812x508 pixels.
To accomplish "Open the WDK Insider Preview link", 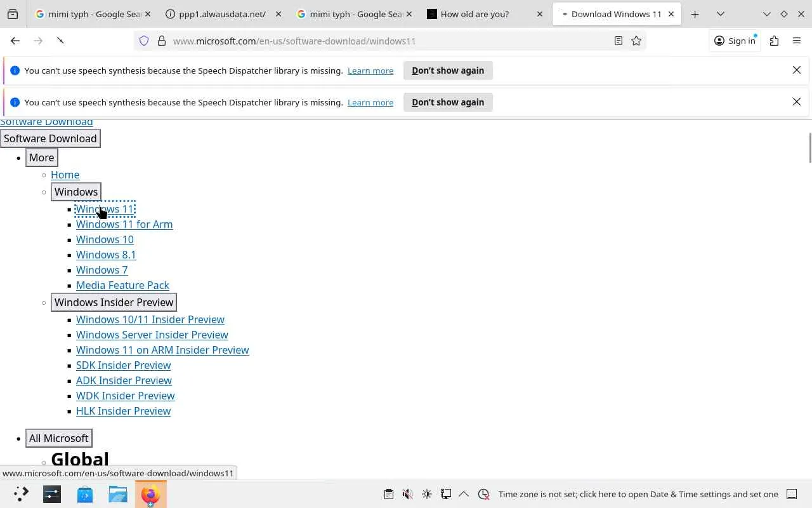I will pyautogui.click(x=125, y=396).
